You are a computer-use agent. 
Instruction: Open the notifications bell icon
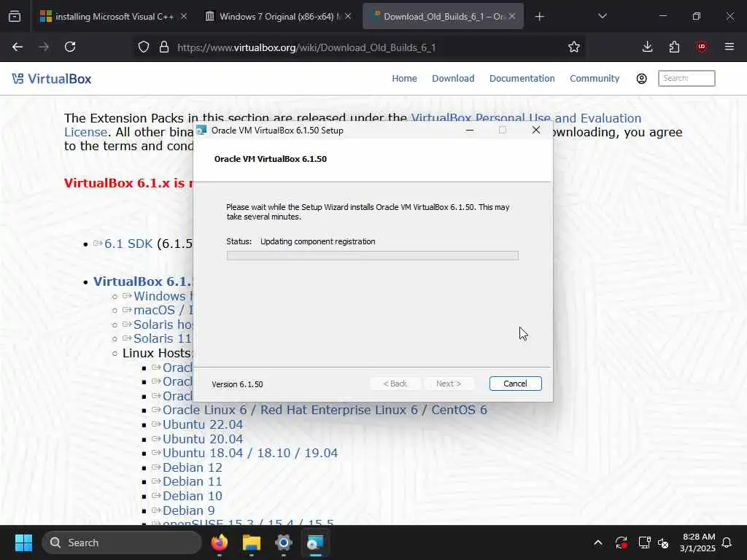coord(727,542)
